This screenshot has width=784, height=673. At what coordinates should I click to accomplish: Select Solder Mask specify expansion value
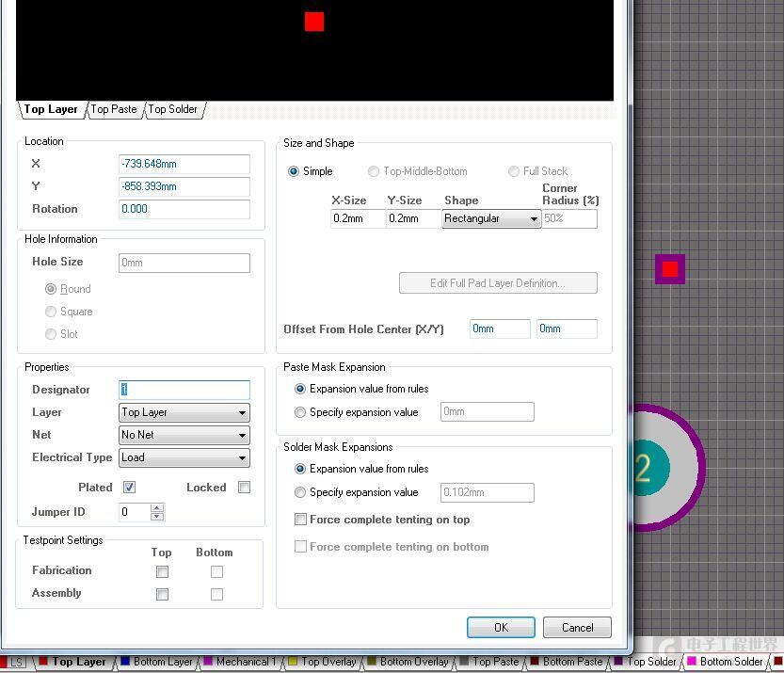(x=357, y=492)
